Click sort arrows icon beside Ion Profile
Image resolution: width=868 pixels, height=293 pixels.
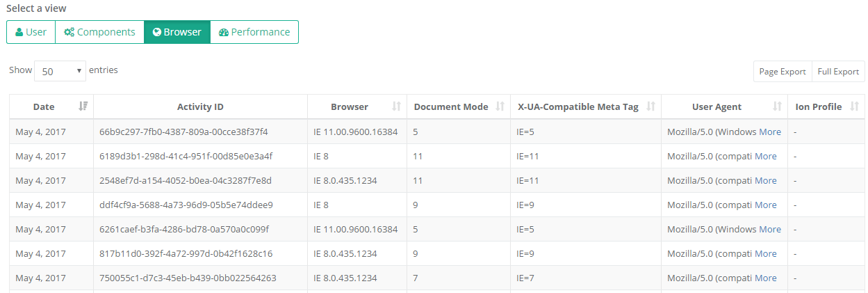853,106
